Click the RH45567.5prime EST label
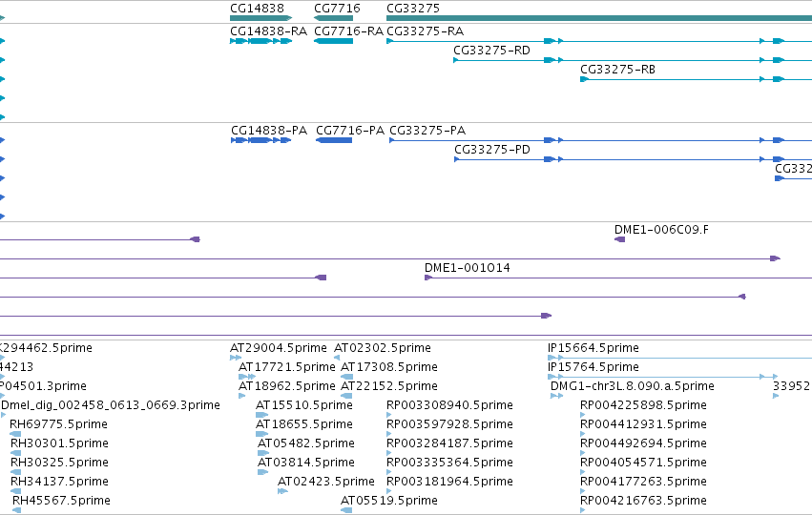 tap(61, 501)
